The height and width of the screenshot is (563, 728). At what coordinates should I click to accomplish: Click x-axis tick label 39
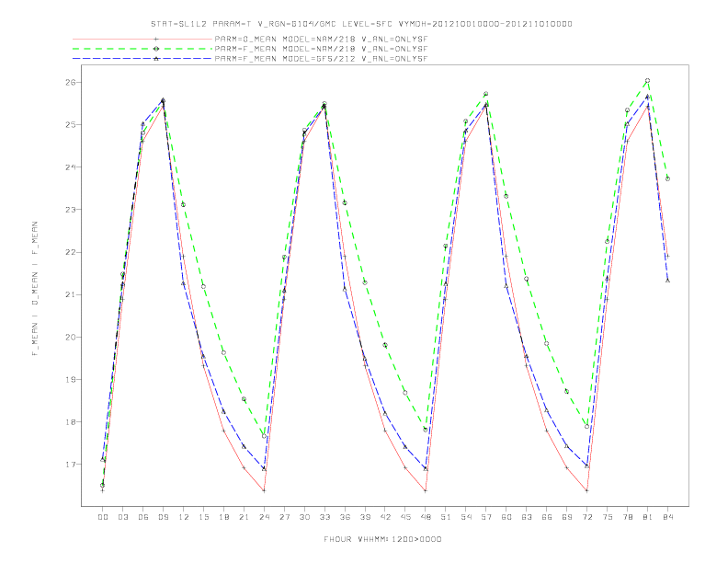365,517
